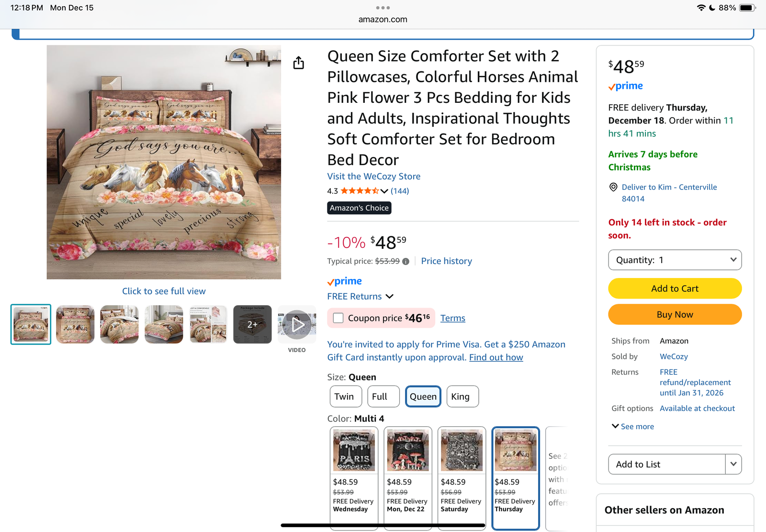Tap the Wi-Fi icon in the status bar
The width and height of the screenshot is (766, 532).
click(700, 8)
